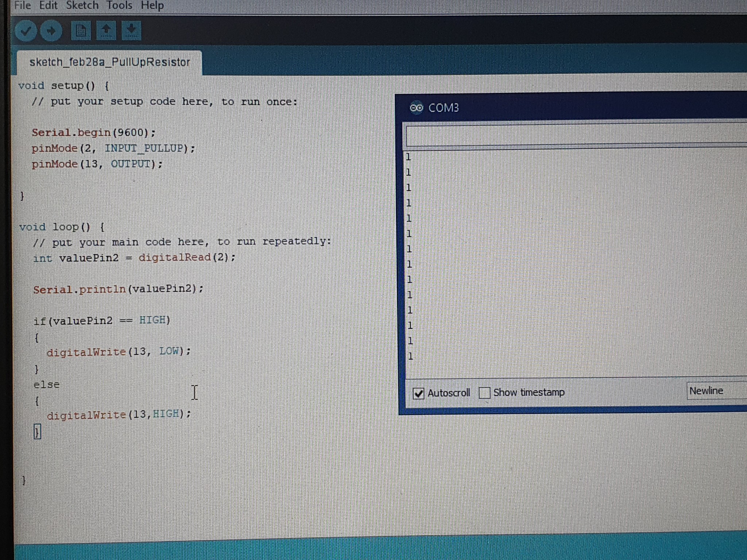The height and width of the screenshot is (560, 747).
Task: Click the Upload (arrow) button
Action: click(x=51, y=31)
